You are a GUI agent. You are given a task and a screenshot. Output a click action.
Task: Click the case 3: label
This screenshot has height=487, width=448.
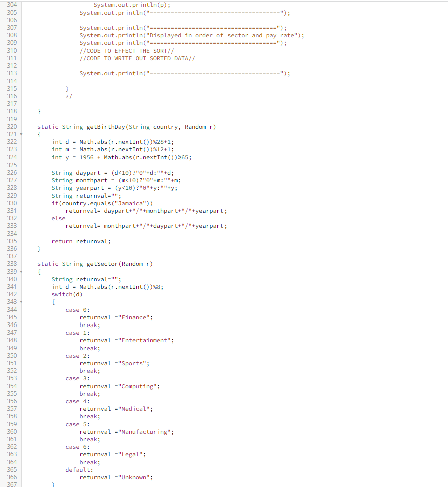pyautogui.click(x=77, y=379)
